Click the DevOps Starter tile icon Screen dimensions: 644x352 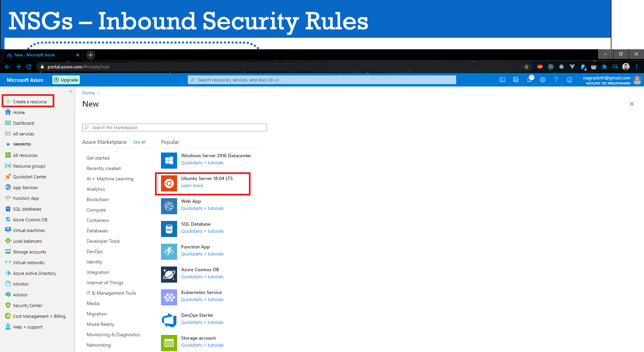point(169,320)
